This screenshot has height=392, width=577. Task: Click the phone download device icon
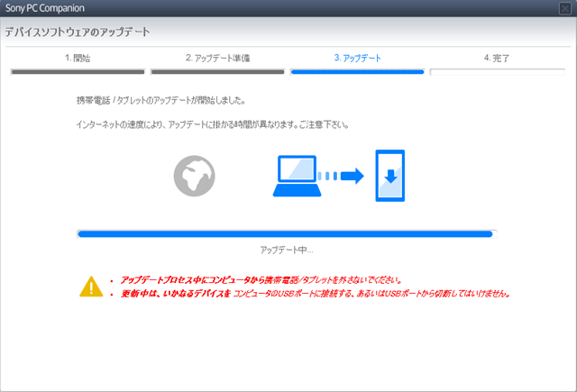click(390, 176)
